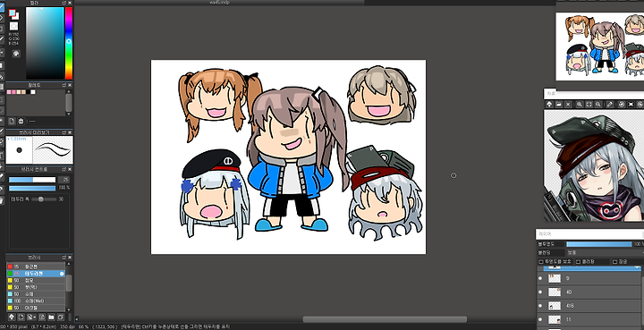The height and width of the screenshot is (330, 644).
Task: Click the navigator preview thumbnail
Action: point(600,46)
